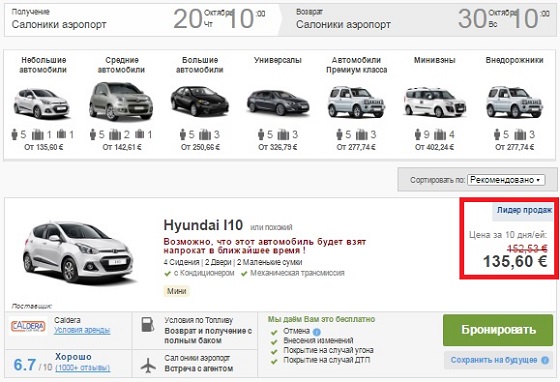Click the Внесения изменений item
This screenshot has width=560, height=382.
pos(318,341)
